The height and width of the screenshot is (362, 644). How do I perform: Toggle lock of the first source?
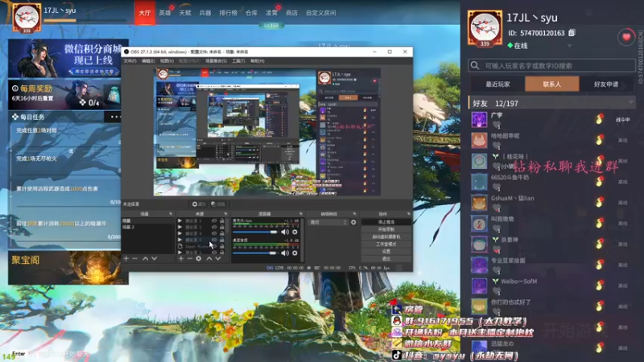[222, 220]
